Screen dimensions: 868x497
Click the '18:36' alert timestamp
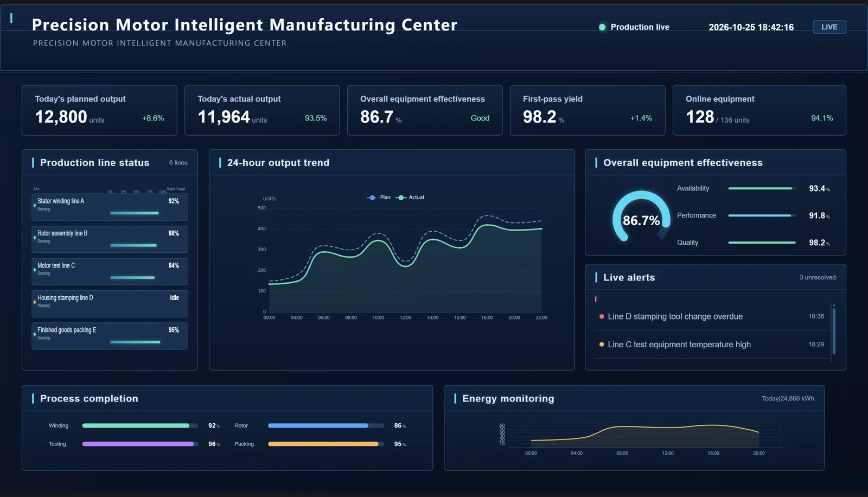[x=816, y=316]
